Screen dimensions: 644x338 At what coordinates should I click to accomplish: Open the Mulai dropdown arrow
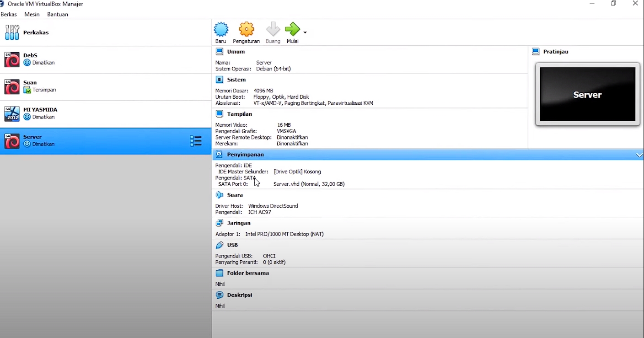tap(305, 32)
